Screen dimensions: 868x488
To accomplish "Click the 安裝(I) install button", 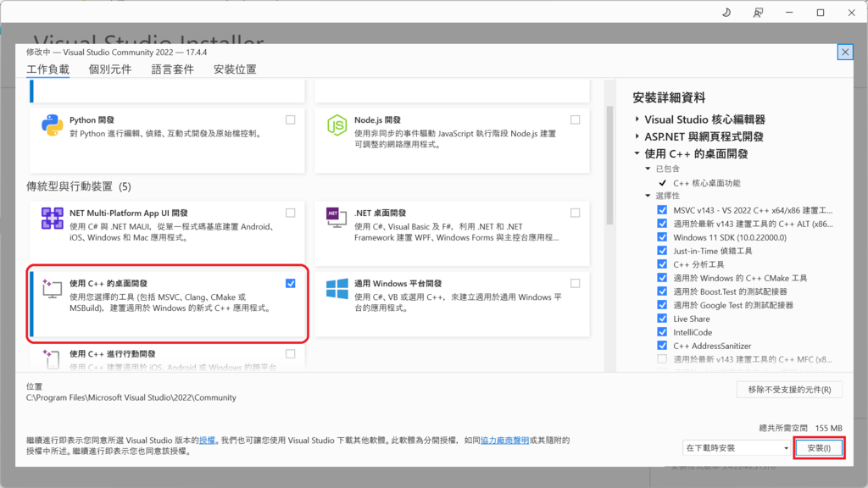I will point(820,448).
